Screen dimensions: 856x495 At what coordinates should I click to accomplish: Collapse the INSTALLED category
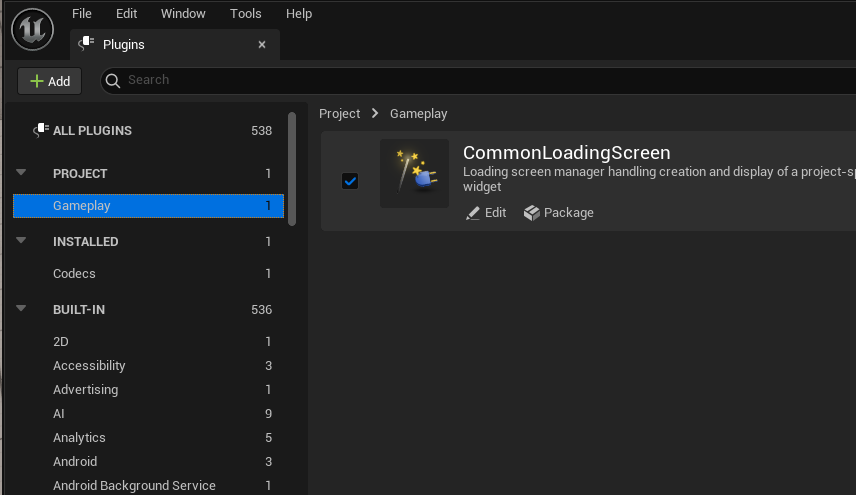(x=21, y=241)
